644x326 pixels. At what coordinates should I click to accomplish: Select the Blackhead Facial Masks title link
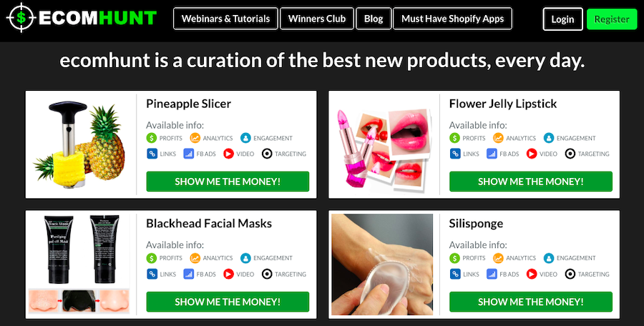pyautogui.click(x=209, y=223)
